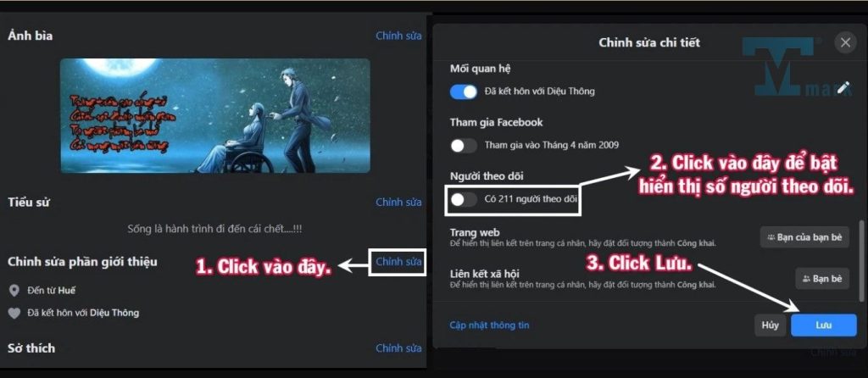This screenshot has height=378, width=868.
Task: Click the people icon in Bạn bè button
Action: 806,279
